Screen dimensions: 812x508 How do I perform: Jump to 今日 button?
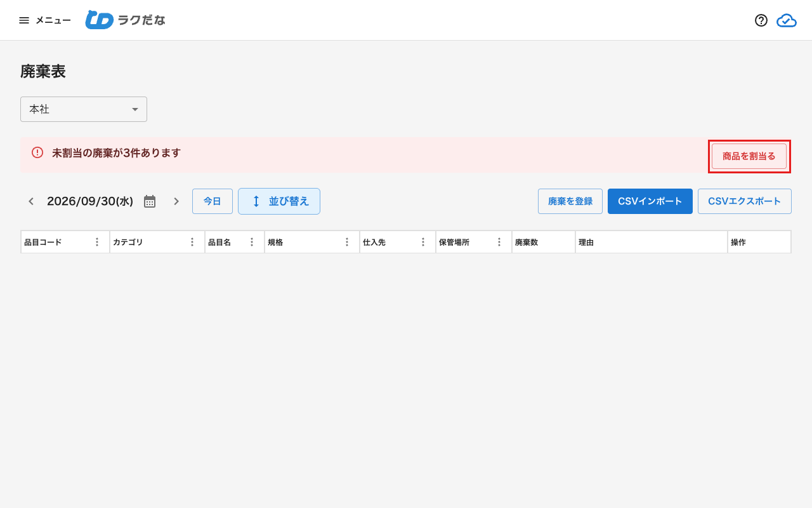click(x=213, y=201)
